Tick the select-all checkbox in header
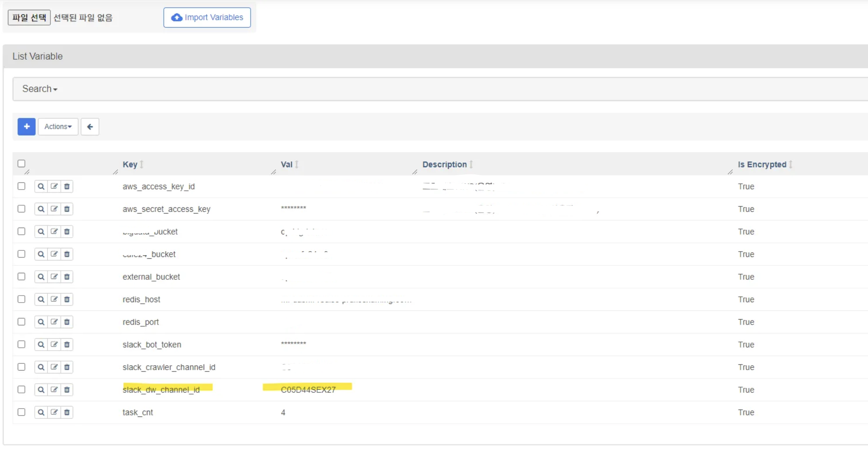 (21, 164)
